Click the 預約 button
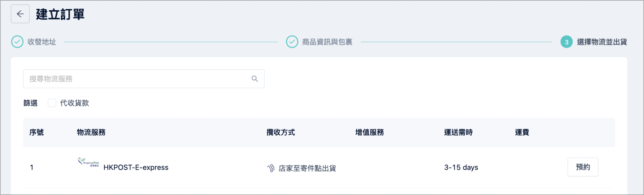Image resolution: width=644 pixels, height=195 pixels. (583, 167)
